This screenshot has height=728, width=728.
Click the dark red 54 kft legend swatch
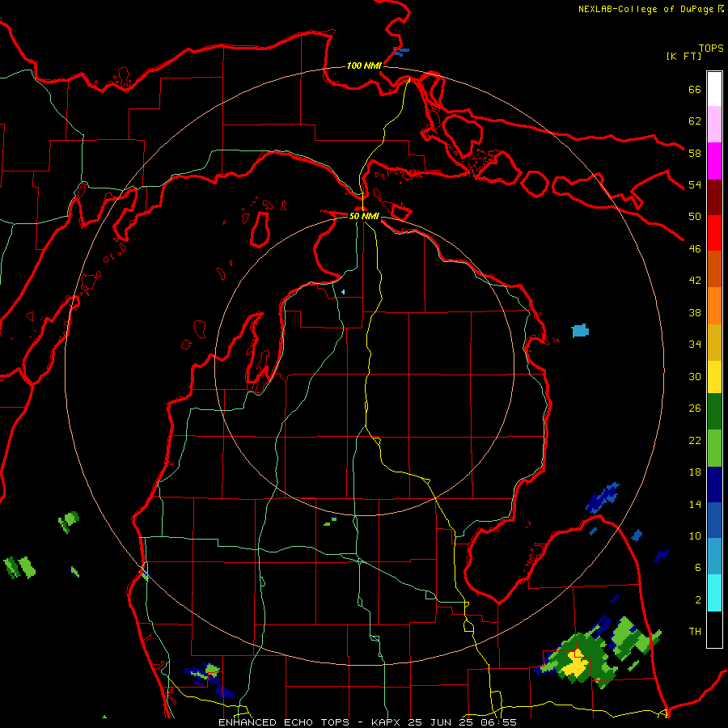click(714, 197)
